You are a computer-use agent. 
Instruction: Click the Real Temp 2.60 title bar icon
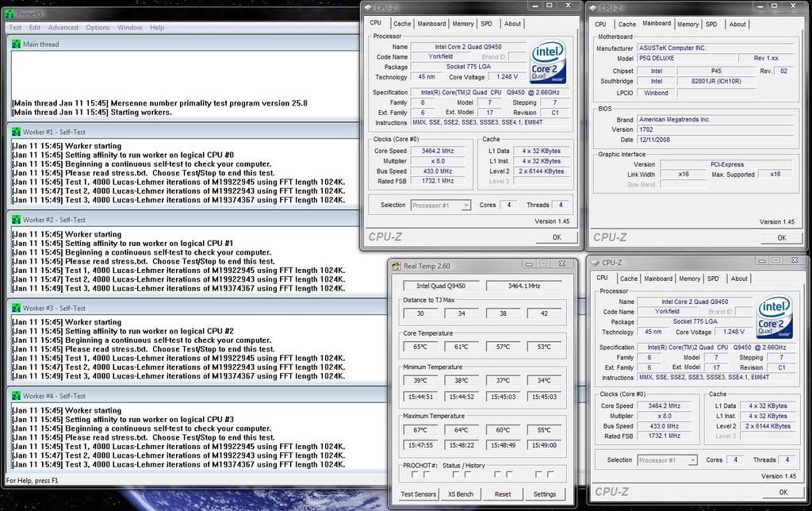click(396, 266)
